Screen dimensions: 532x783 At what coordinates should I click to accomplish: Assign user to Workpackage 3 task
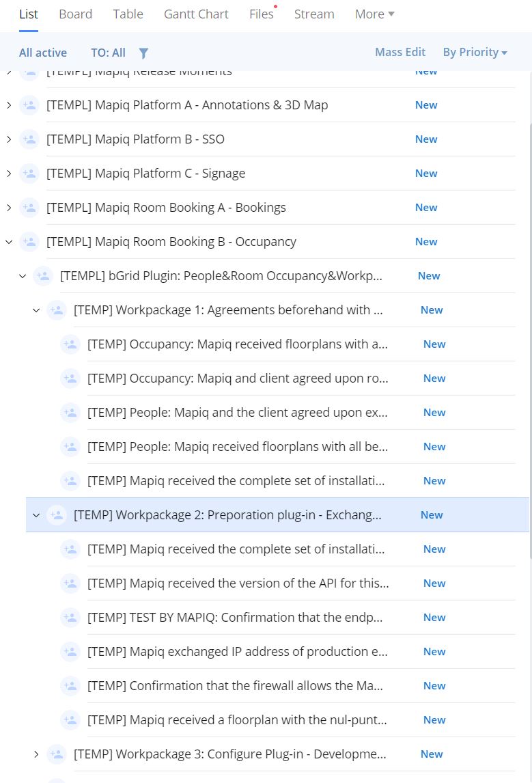coord(57,754)
